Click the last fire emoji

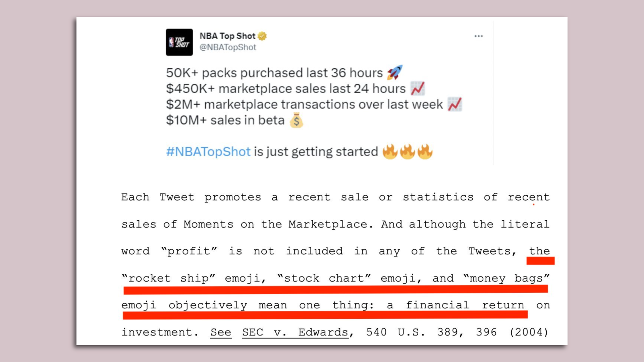425,152
